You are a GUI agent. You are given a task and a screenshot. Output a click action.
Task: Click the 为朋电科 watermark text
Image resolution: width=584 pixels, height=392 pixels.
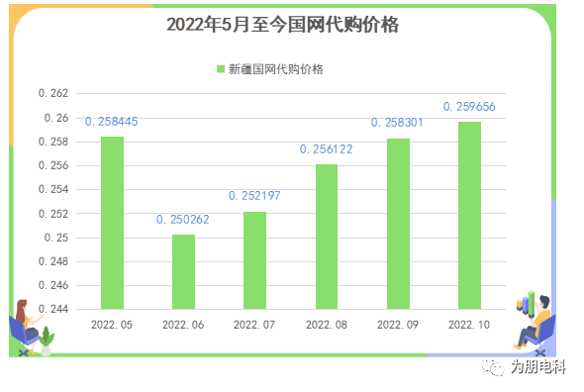pos(538,367)
